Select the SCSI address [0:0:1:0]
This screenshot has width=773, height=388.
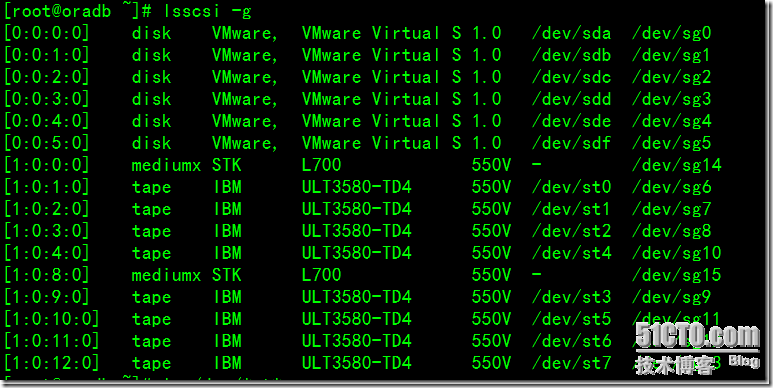tap(46, 55)
